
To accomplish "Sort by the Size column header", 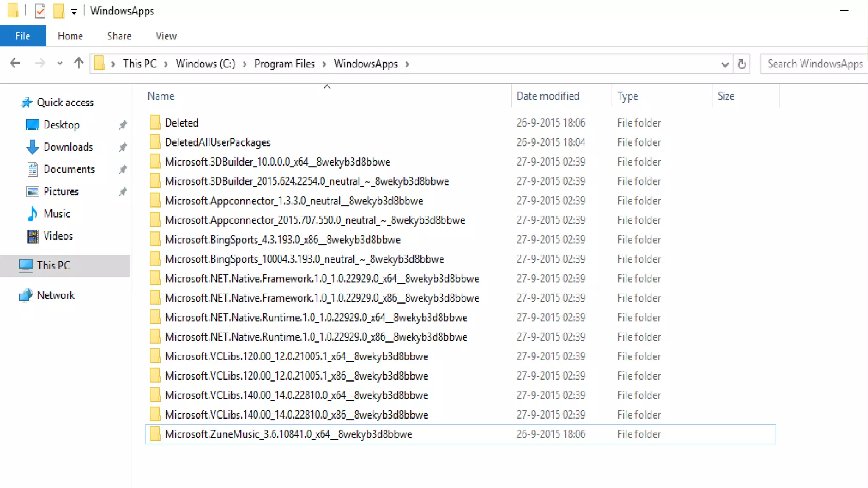I will point(746,96).
